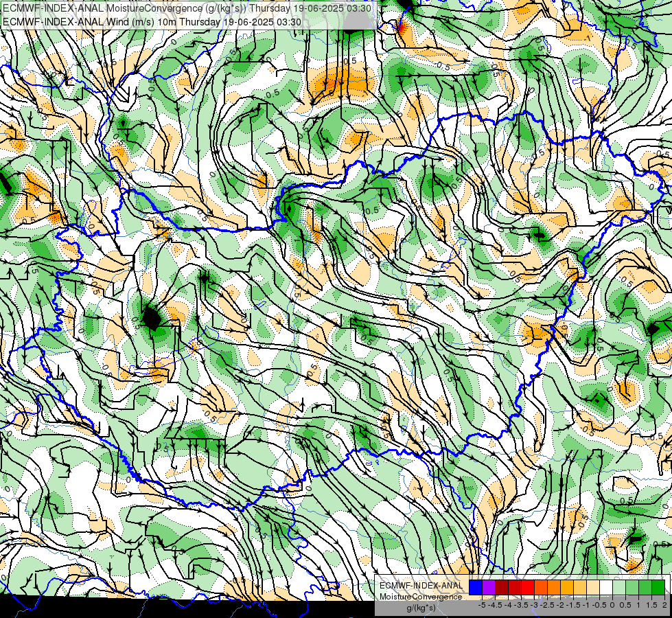Select the dark maroon swatch between -4.5 and -4

click(502, 588)
